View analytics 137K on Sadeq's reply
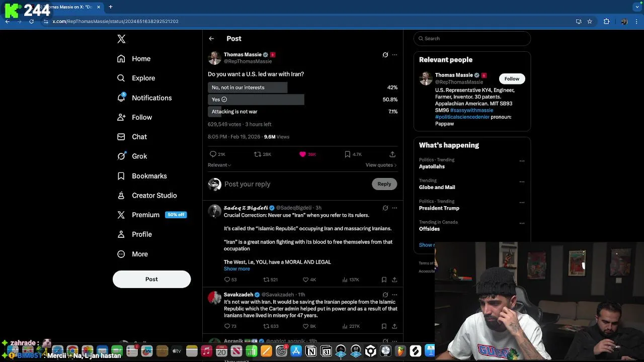The width and height of the screenshot is (644, 362). click(350, 280)
